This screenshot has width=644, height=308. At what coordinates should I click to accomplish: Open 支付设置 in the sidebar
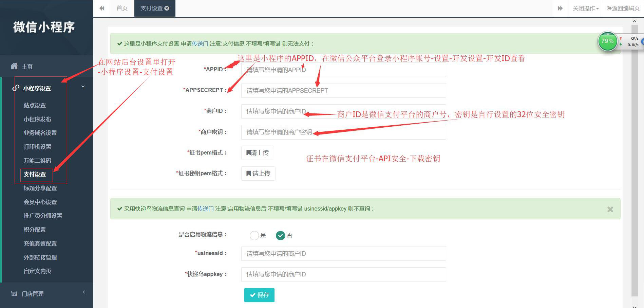pyautogui.click(x=35, y=174)
